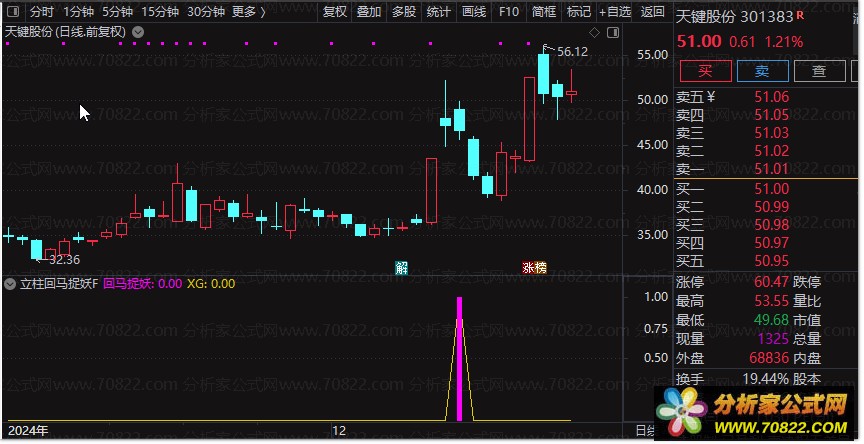Activate the 画线 drawing tool
The width and height of the screenshot is (864, 444).
(473, 12)
